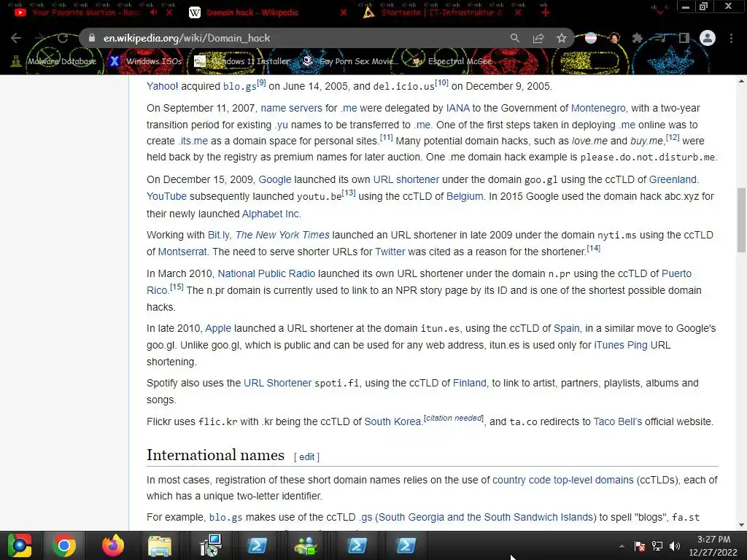Open the messenger people taskbar icon
The width and height of the screenshot is (747, 560).
click(306, 545)
